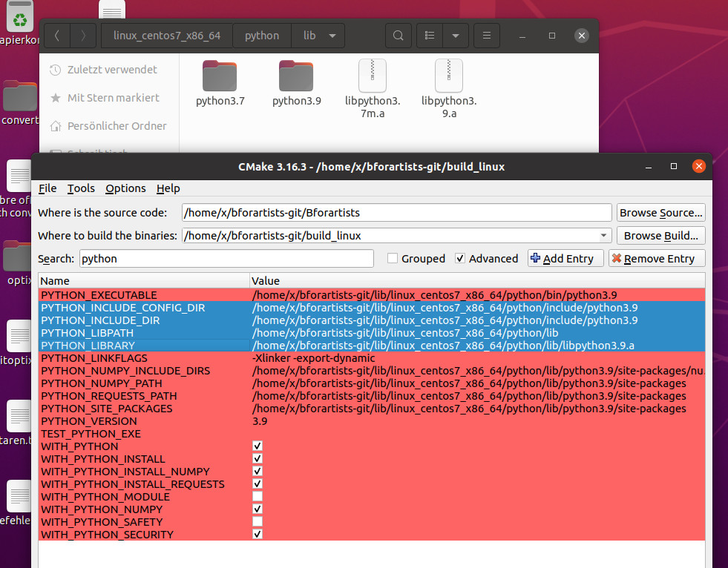Open the Tools menu
Screen dimensions: 728x568
click(81, 188)
